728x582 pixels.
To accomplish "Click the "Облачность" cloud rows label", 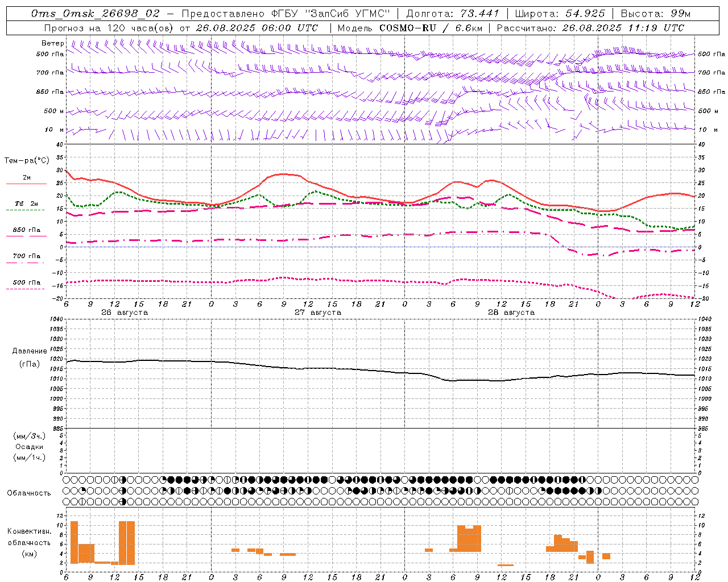I will 29,493.
